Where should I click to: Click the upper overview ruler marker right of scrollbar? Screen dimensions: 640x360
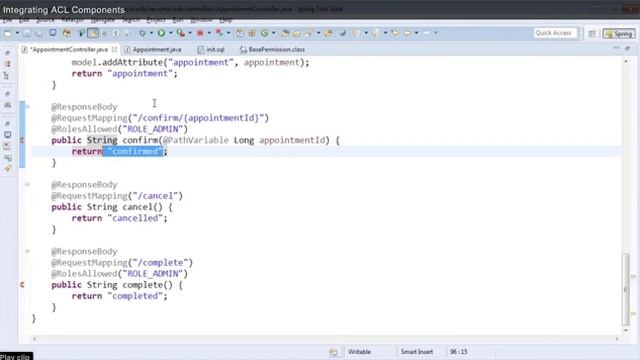point(633,277)
